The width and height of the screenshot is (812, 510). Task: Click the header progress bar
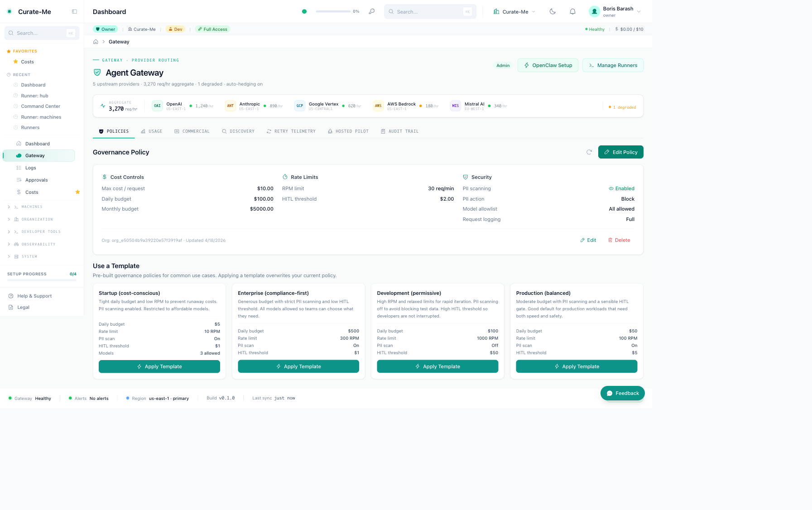pos(333,12)
